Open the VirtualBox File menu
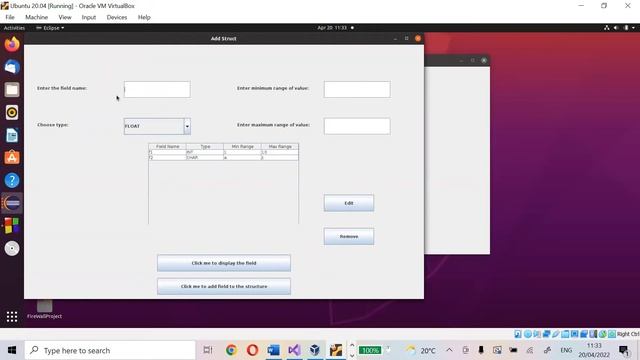This screenshot has width=640, height=360. 10,17
